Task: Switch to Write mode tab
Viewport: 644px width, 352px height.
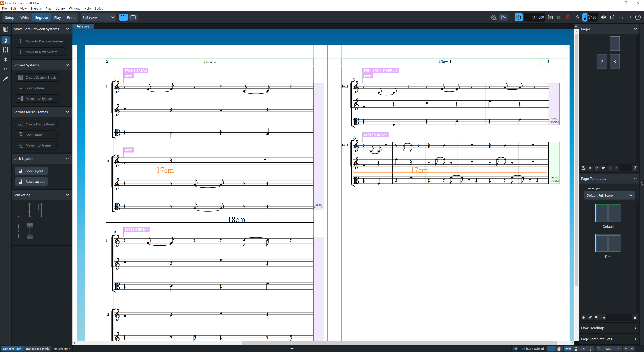Action: [24, 17]
